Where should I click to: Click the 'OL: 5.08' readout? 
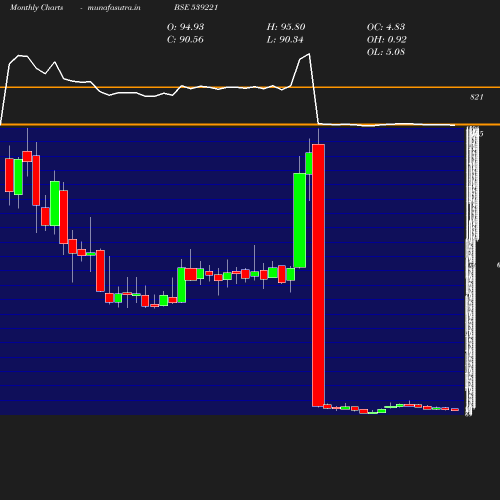[386, 52]
